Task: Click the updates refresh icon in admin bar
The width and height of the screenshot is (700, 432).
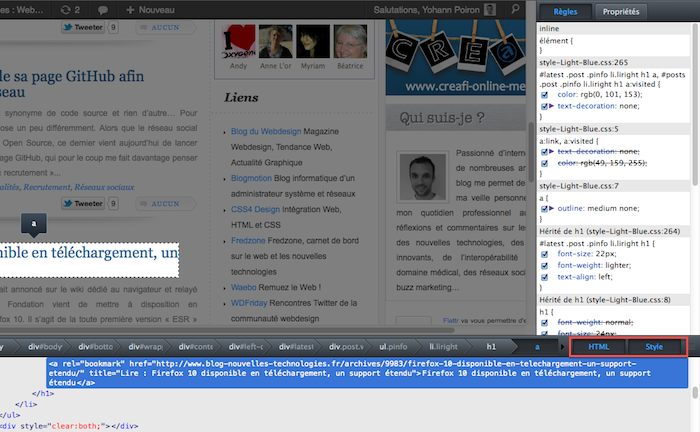Action: pyautogui.click(x=63, y=8)
